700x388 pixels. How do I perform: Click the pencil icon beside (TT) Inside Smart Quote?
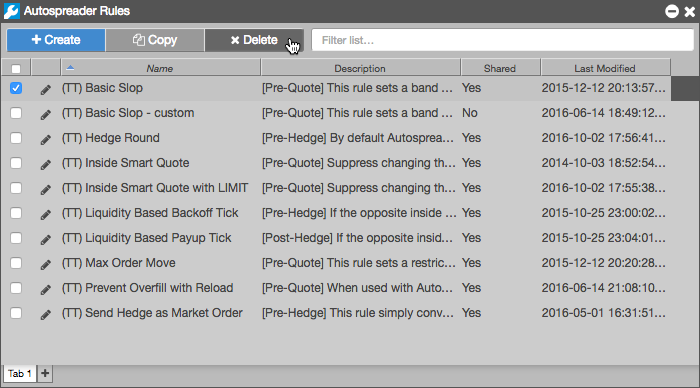tap(46, 164)
